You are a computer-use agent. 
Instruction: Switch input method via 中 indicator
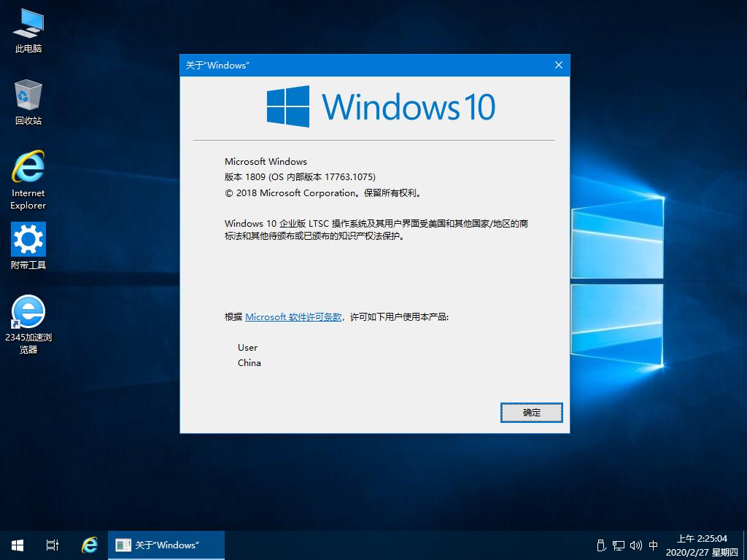pyautogui.click(x=654, y=545)
